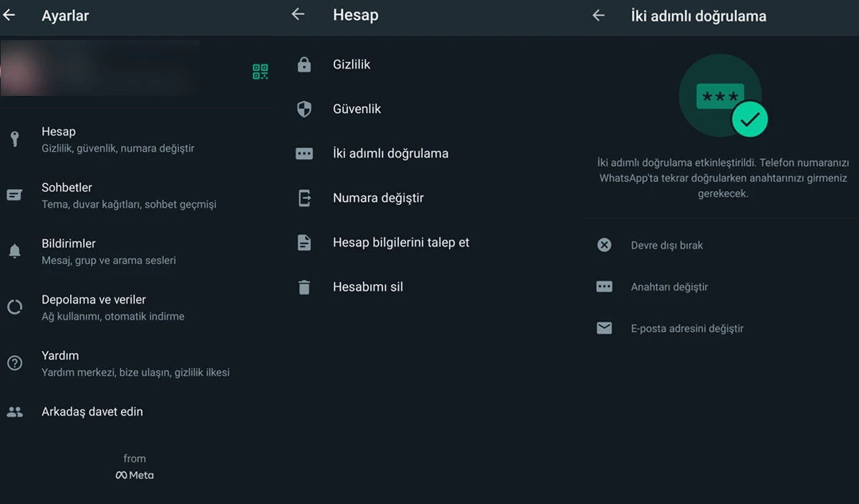Open İki adımlı doğrulama from Hesap menu
The width and height of the screenshot is (859, 504).
[x=390, y=152]
